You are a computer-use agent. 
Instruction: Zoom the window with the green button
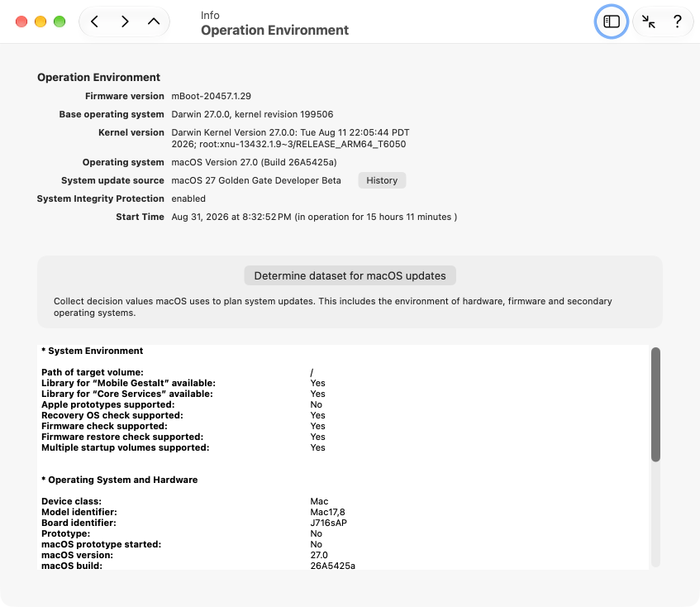(x=60, y=22)
